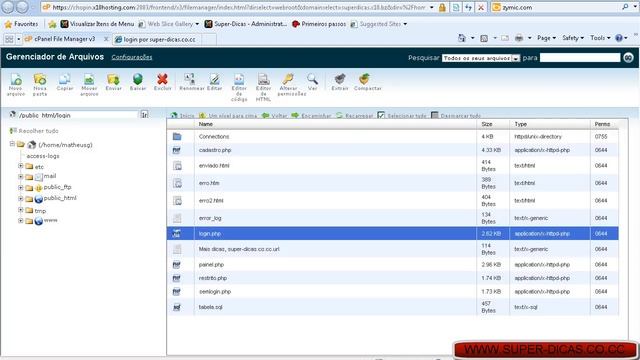Open the Tools menu
The image size is (640, 360).
pos(600,38)
